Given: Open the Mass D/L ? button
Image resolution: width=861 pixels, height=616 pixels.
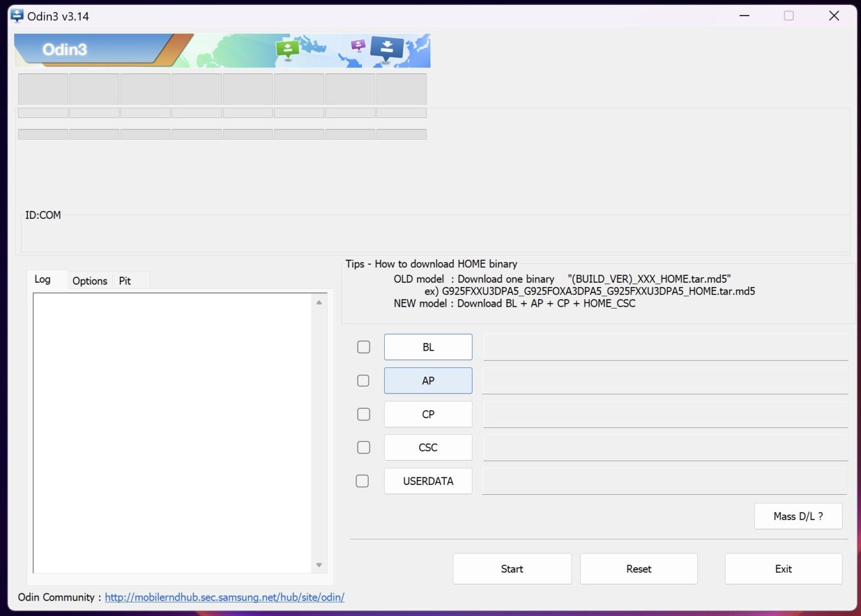Looking at the screenshot, I should click(x=798, y=516).
